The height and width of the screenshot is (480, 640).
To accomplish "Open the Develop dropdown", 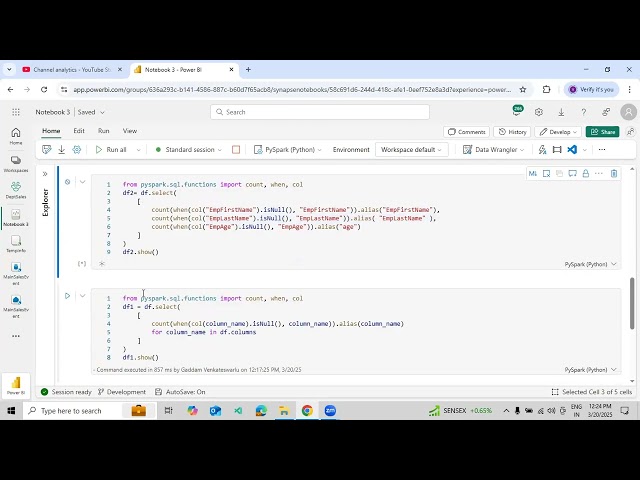I will [x=559, y=132].
